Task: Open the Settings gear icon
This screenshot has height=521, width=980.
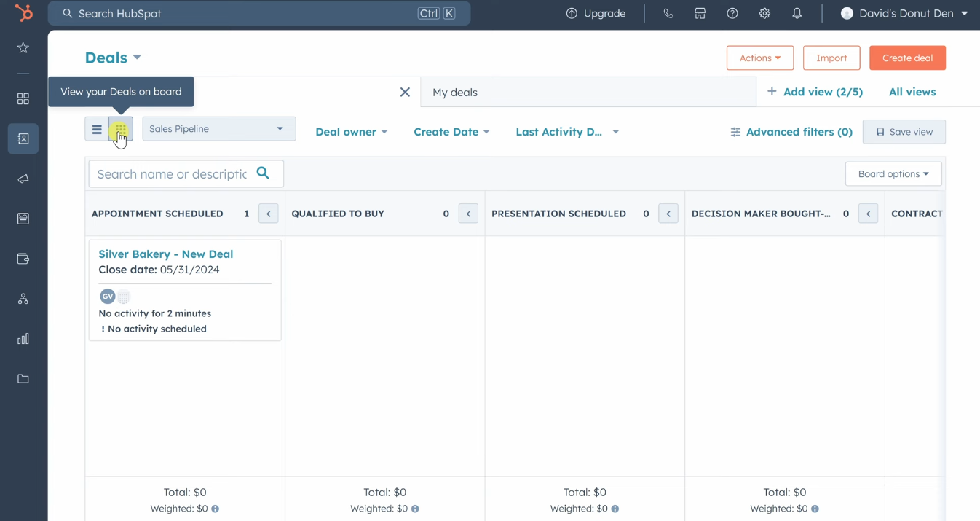Action: pyautogui.click(x=764, y=13)
